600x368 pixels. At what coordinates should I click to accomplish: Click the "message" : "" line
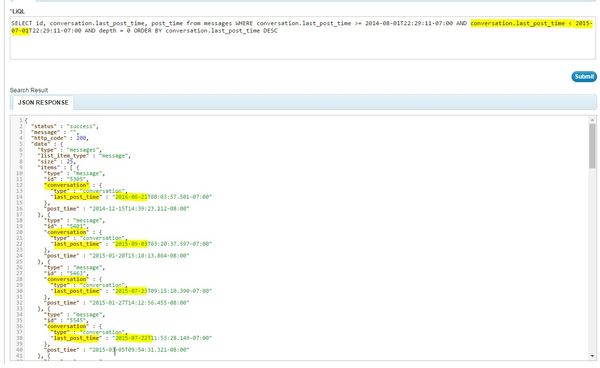click(x=55, y=132)
